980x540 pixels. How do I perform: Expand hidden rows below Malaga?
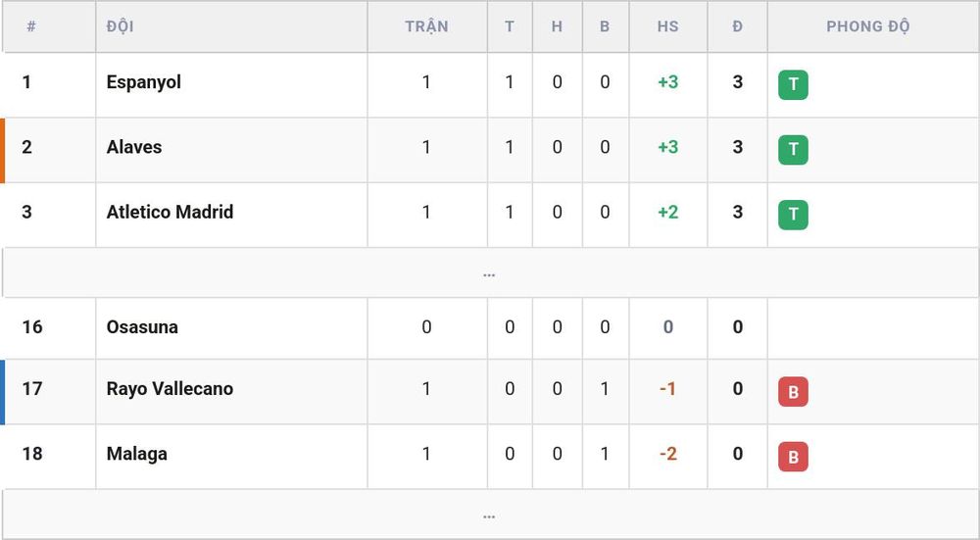pos(490,515)
